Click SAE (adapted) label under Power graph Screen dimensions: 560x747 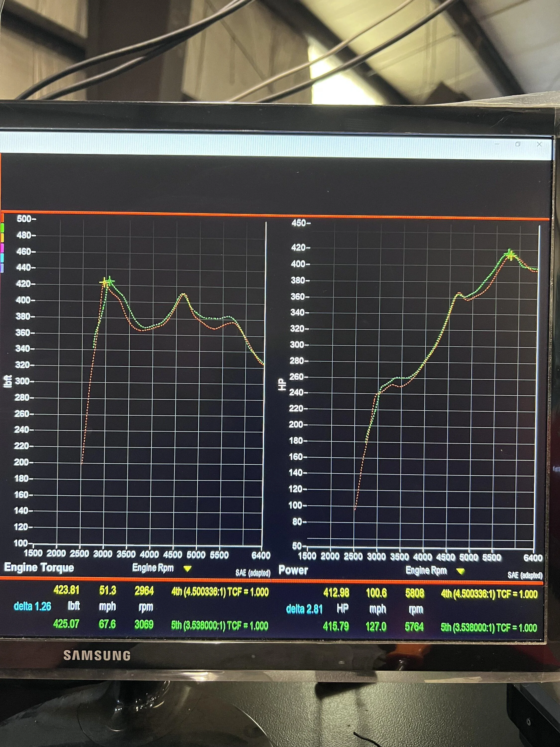coord(525,575)
